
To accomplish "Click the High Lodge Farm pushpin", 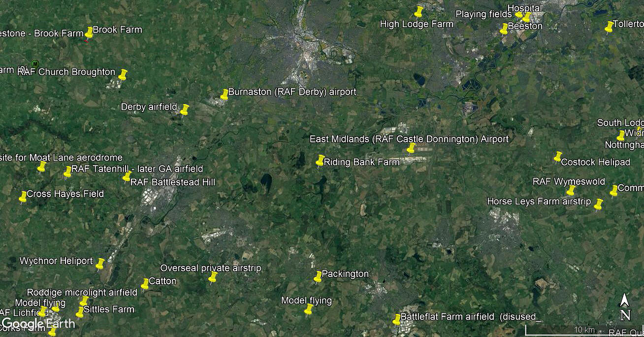I will 419,12.
